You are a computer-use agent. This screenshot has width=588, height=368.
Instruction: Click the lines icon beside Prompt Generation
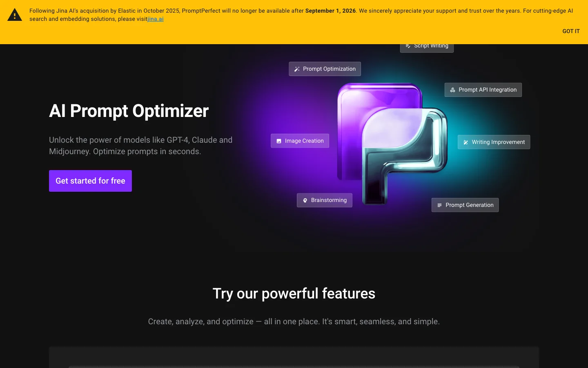coord(439,205)
